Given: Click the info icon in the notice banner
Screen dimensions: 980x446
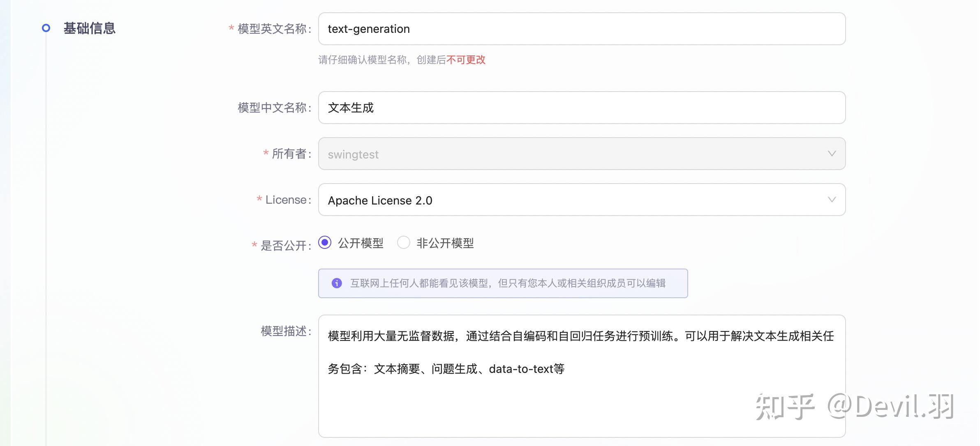Looking at the screenshot, I should coord(337,283).
